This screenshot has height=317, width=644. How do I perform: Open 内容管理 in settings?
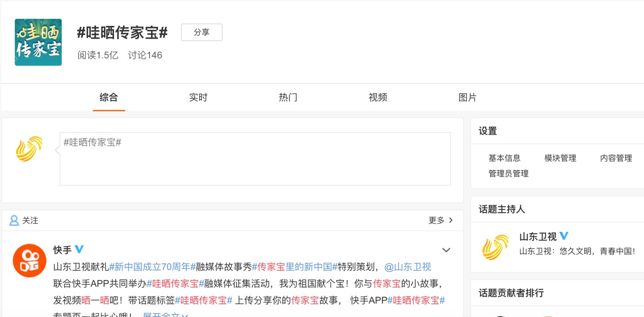click(616, 158)
